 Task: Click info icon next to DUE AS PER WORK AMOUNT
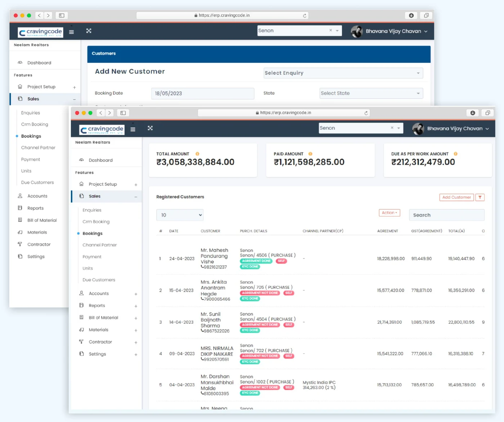[455, 154]
